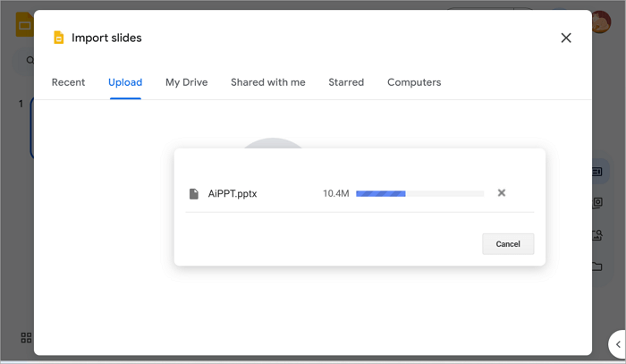
Task: Click the user profile avatar
Action: [601, 22]
